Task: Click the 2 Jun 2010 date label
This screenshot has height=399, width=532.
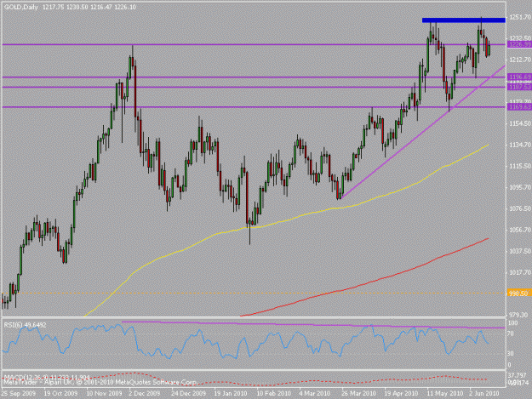Action: point(484,393)
